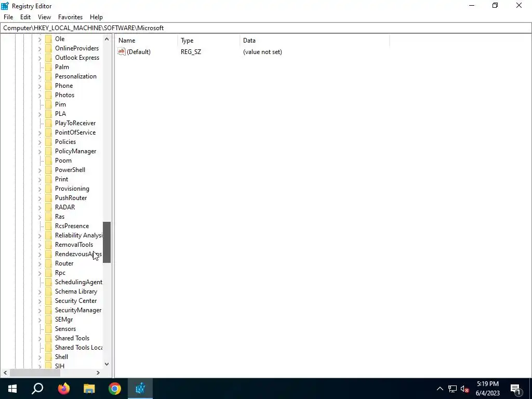Image resolution: width=532 pixels, height=399 pixels.
Task: Expand the Outlook Express key
Action: click(x=39, y=58)
